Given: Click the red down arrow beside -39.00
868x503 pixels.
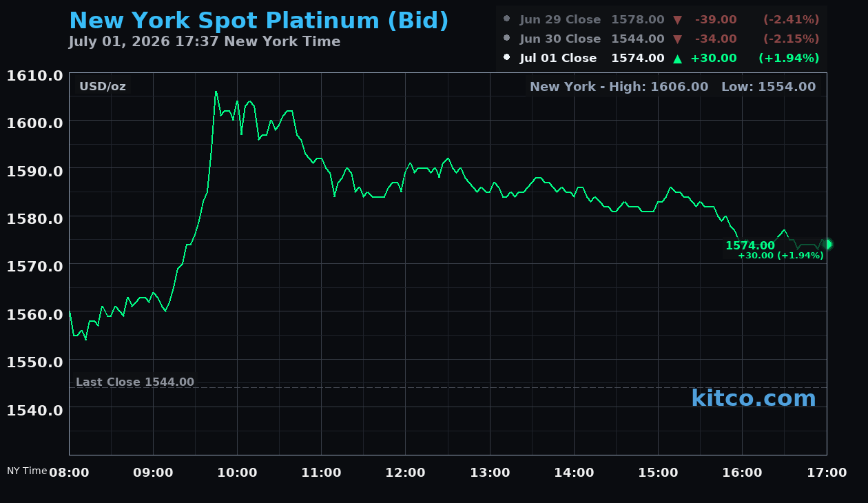Looking at the screenshot, I should coord(677,20).
